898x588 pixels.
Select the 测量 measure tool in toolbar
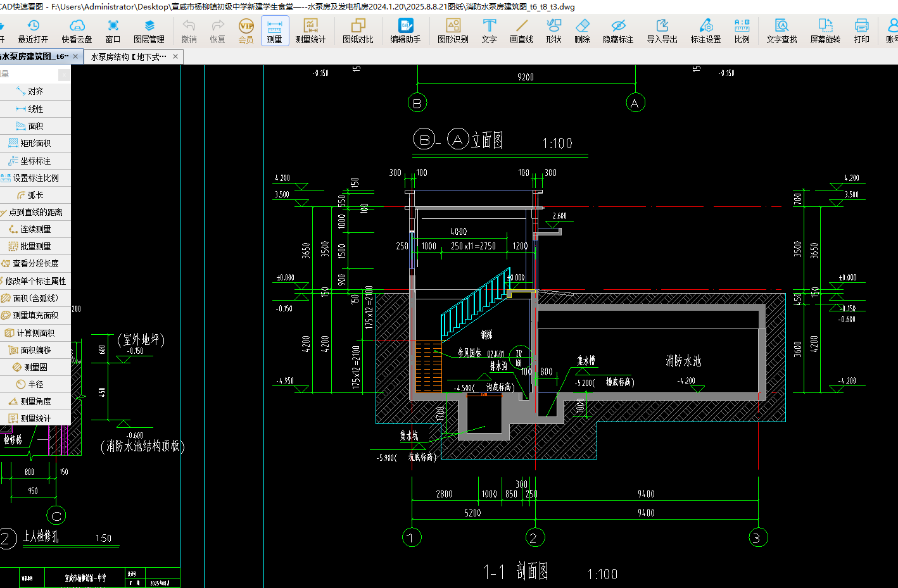point(275,31)
